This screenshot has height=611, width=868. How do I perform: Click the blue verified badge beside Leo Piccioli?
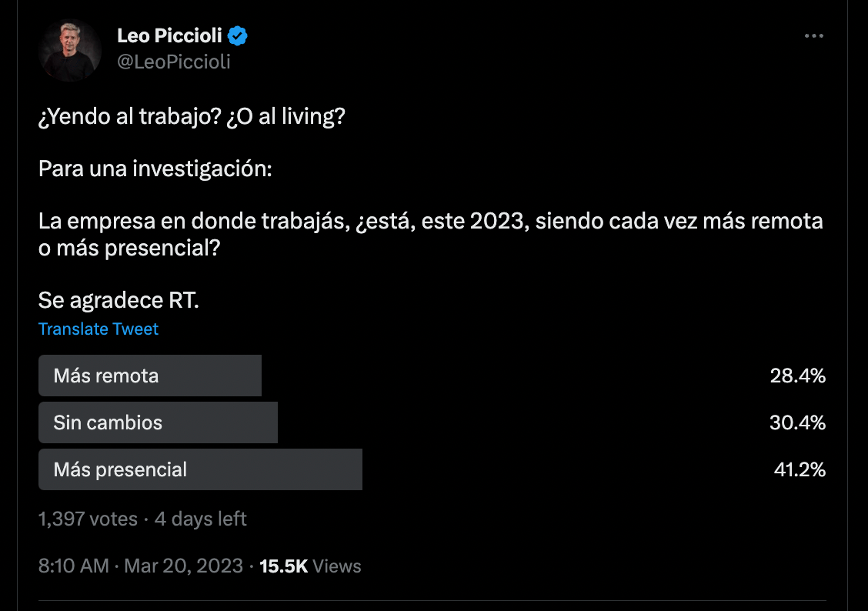[x=239, y=35]
